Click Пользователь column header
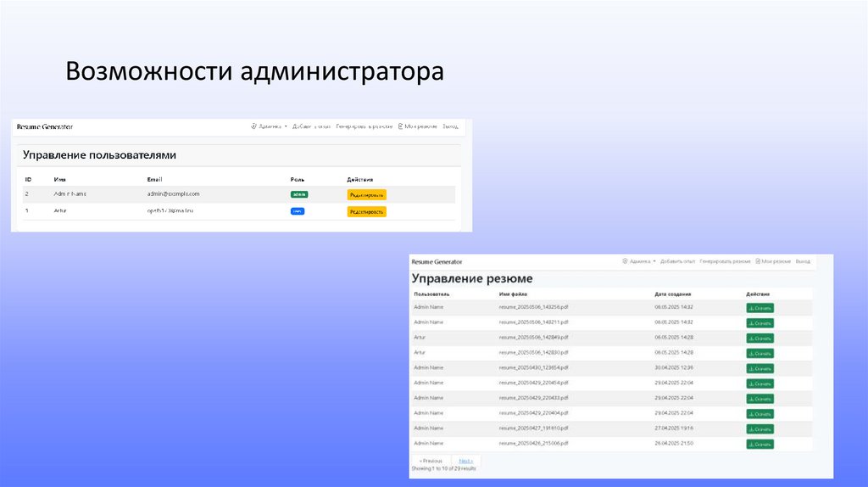The height and width of the screenshot is (487, 868). (x=431, y=294)
